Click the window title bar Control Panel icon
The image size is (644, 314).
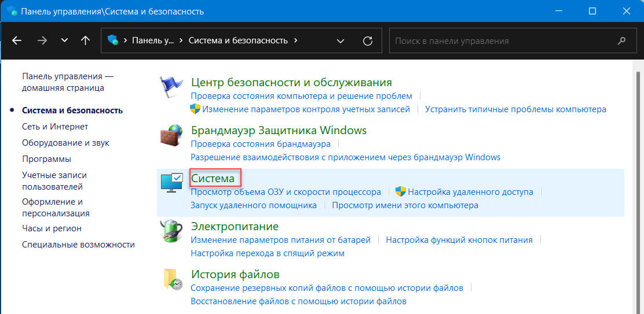[x=12, y=11]
